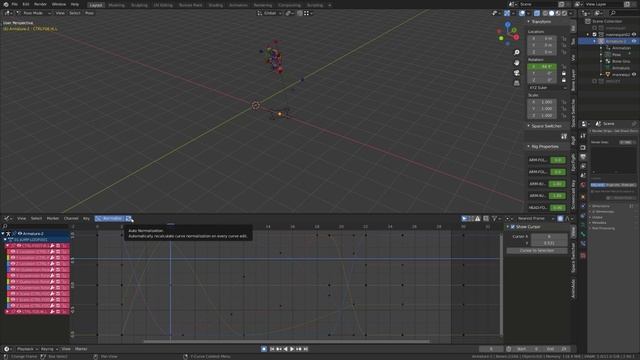Click the pan hand icon in the viewport
Viewport: 640px width, 360px height.
pos(517,62)
